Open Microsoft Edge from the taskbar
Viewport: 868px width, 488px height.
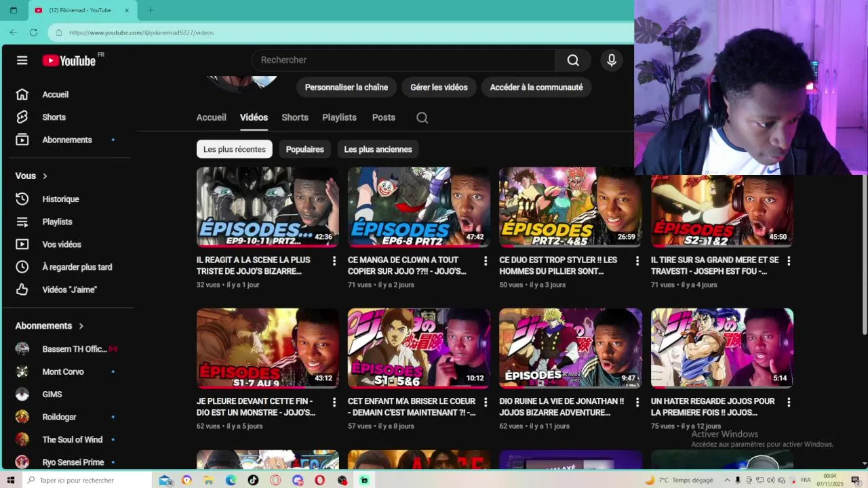coord(231,480)
